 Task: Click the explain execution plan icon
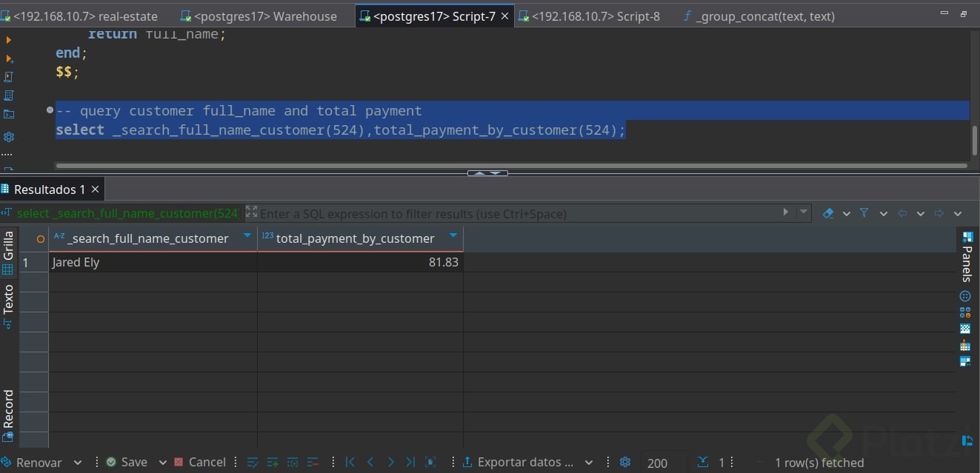[x=9, y=95]
